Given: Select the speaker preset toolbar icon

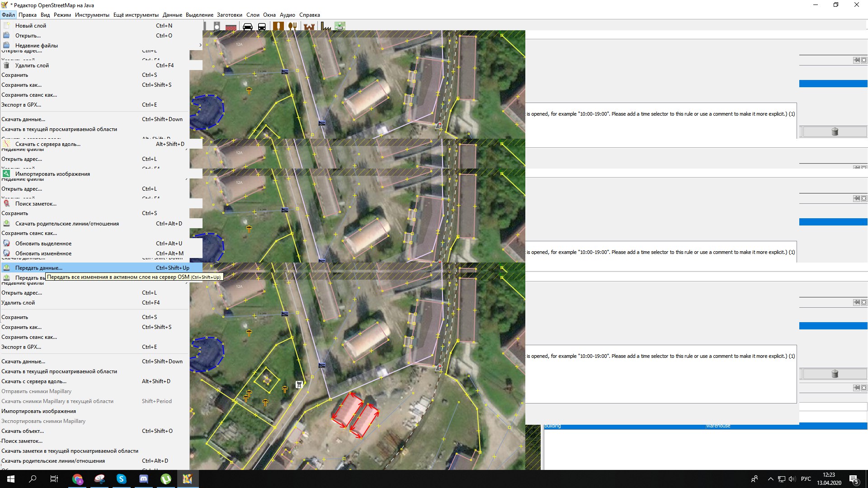Looking at the screenshot, I should point(217,26).
